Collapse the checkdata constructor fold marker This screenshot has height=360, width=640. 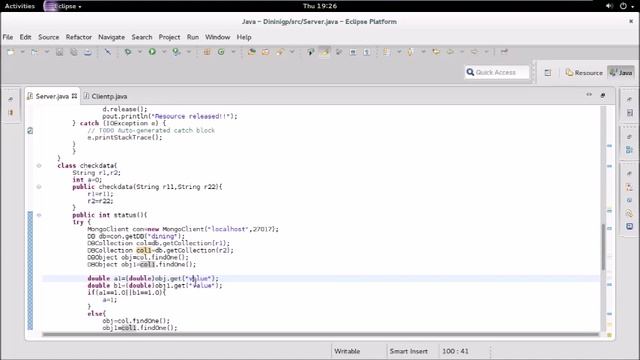click(39, 187)
